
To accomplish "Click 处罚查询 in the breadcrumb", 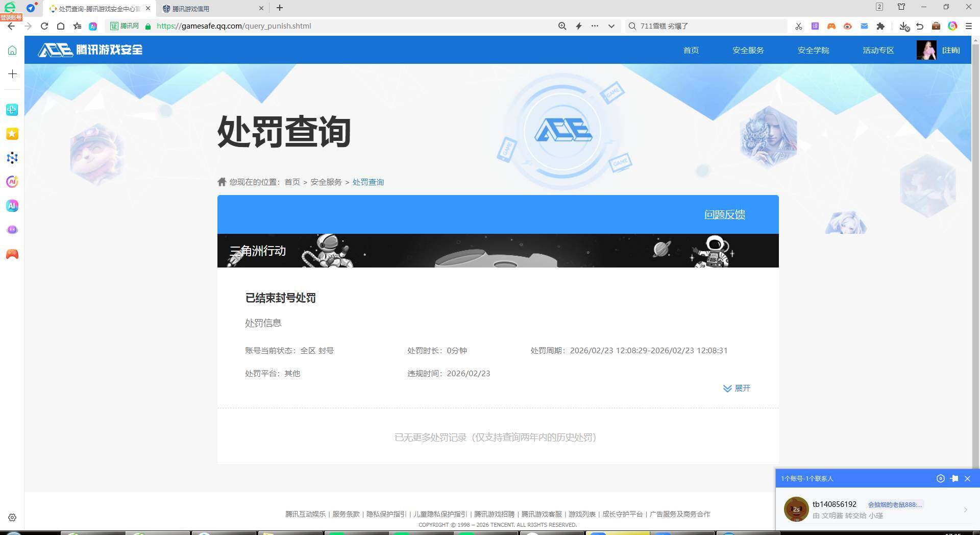I will click(368, 182).
